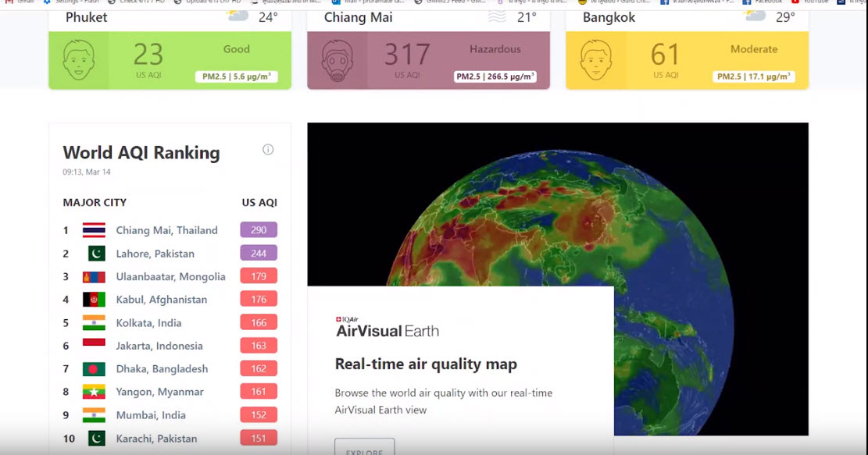Click the MAJOR CITY column header

(x=95, y=202)
